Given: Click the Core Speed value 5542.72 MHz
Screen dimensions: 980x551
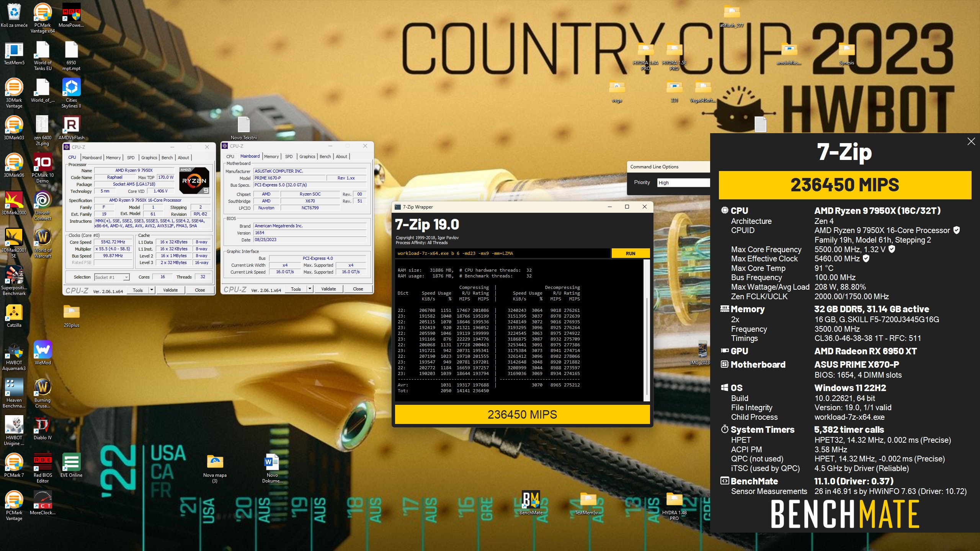Looking at the screenshot, I should 113,242.
